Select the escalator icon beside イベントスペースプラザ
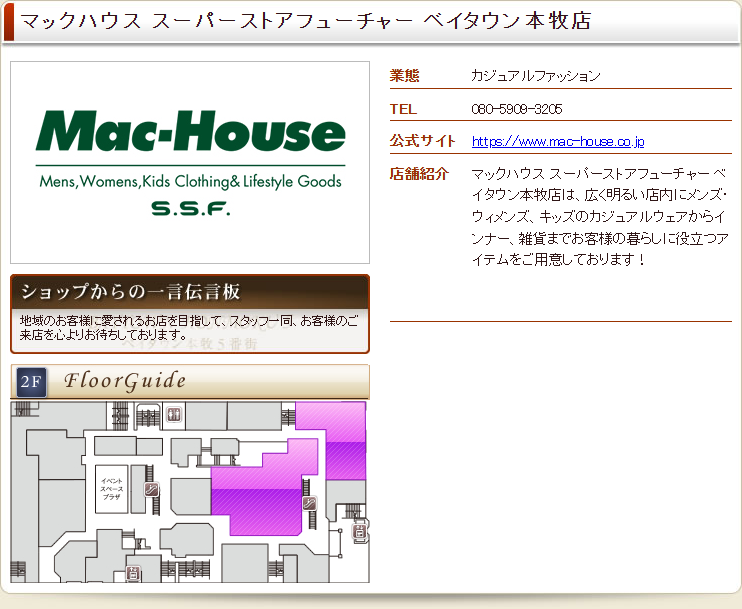The image size is (742, 609). (152, 489)
